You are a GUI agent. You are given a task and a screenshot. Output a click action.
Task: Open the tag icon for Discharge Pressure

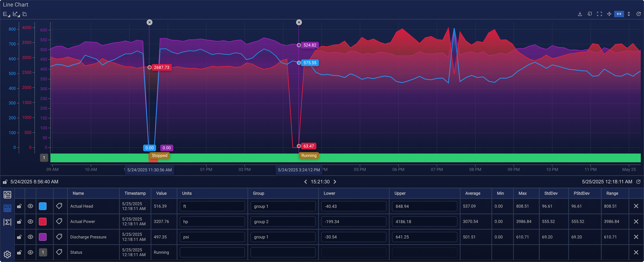(59, 237)
